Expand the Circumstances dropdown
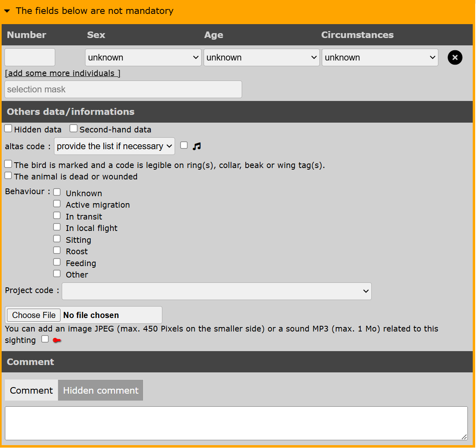The width and height of the screenshot is (476, 448). (x=379, y=58)
